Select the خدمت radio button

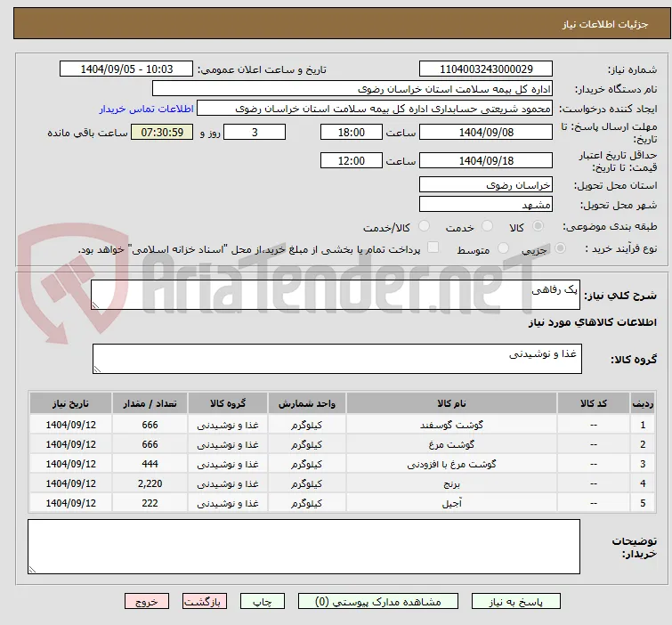pyautogui.click(x=487, y=226)
